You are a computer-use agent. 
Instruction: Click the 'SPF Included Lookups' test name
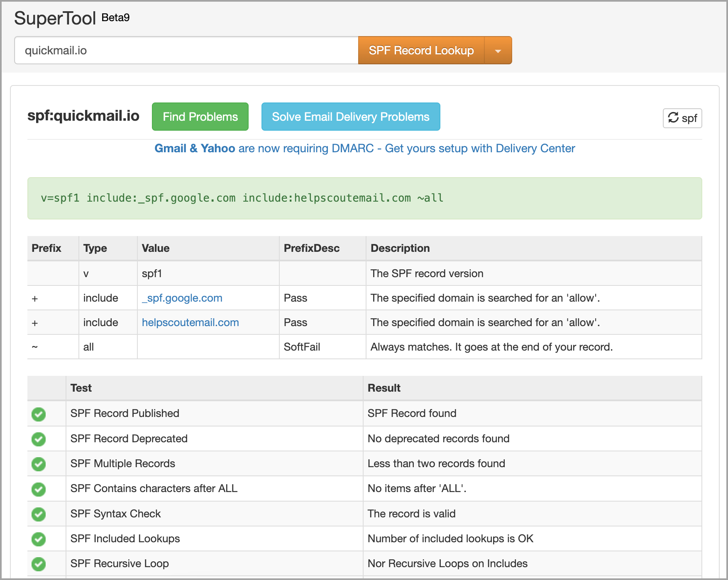[x=125, y=539]
